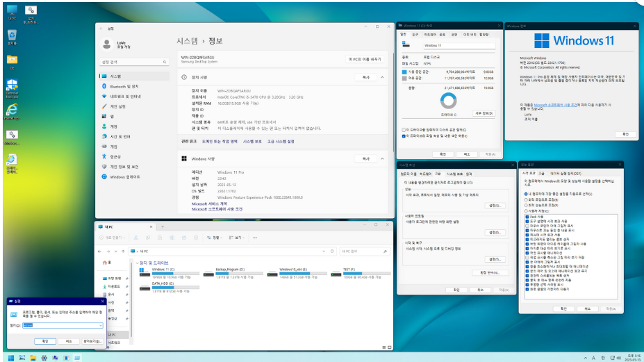Enable compress this drive checkbox

(x=404, y=130)
